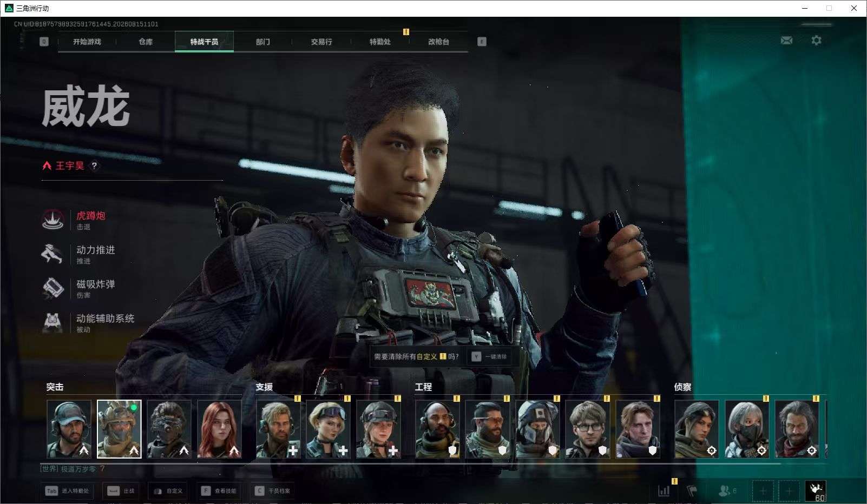The height and width of the screenshot is (504, 867).
Task: Select the night-vision goggles assault operator
Action: pos(169,429)
